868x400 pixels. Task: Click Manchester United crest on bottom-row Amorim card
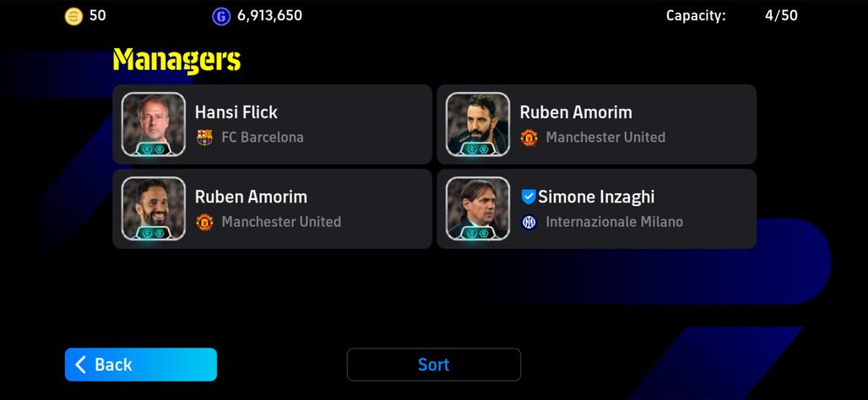(x=205, y=222)
